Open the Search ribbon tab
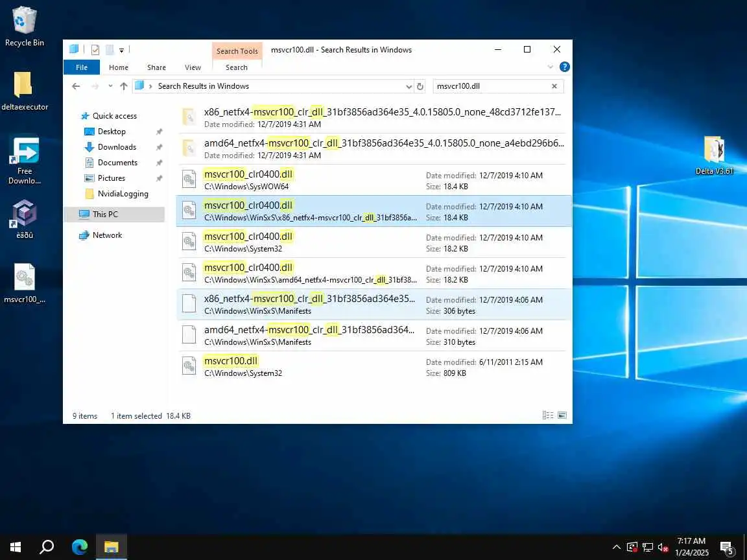Screen dimensions: 747x560 (236, 67)
